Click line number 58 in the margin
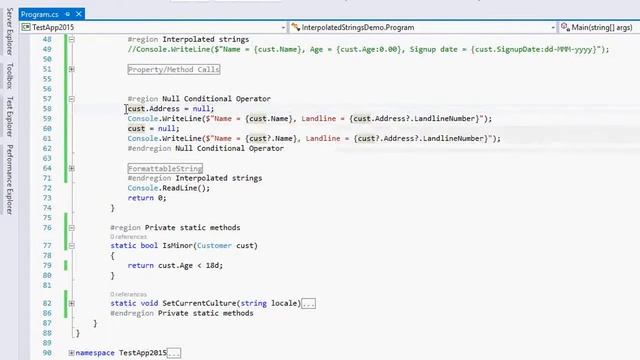640x360 pixels. pos(47,109)
